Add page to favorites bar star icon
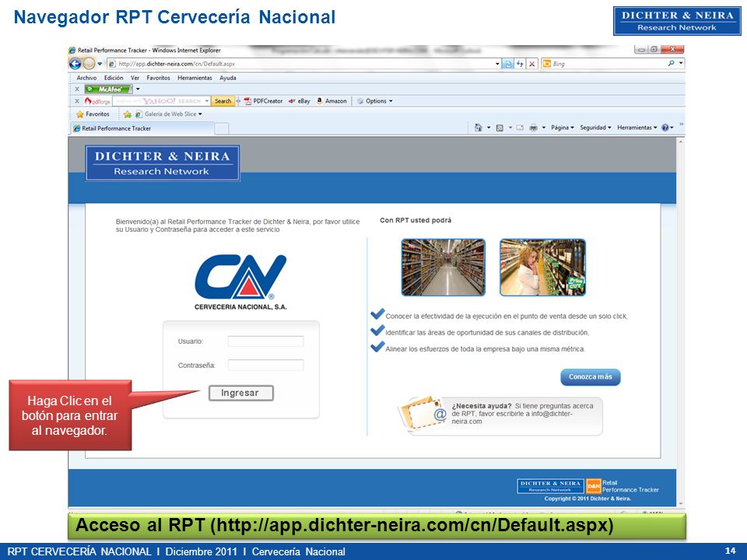 (x=127, y=114)
